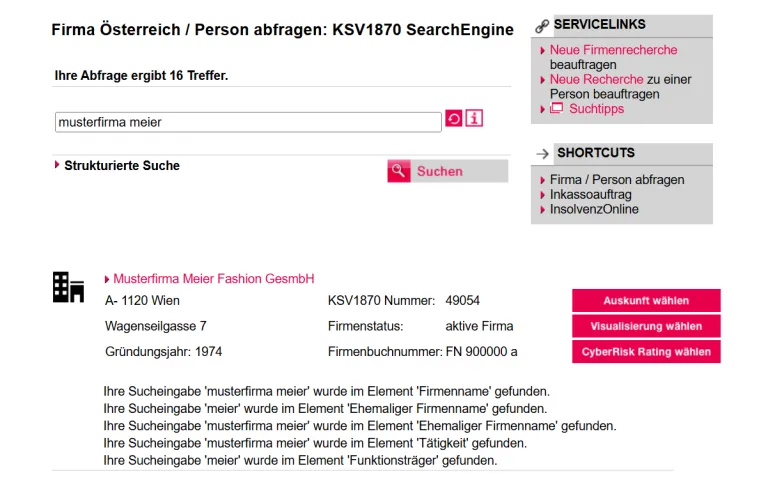The image size is (768, 482).
Task: Expand the Strukturierte Suche section
Action: (121, 165)
